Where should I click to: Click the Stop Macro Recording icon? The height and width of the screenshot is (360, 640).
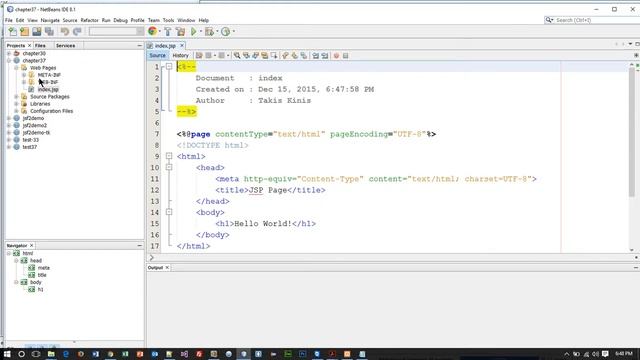click(x=346, y=56)
